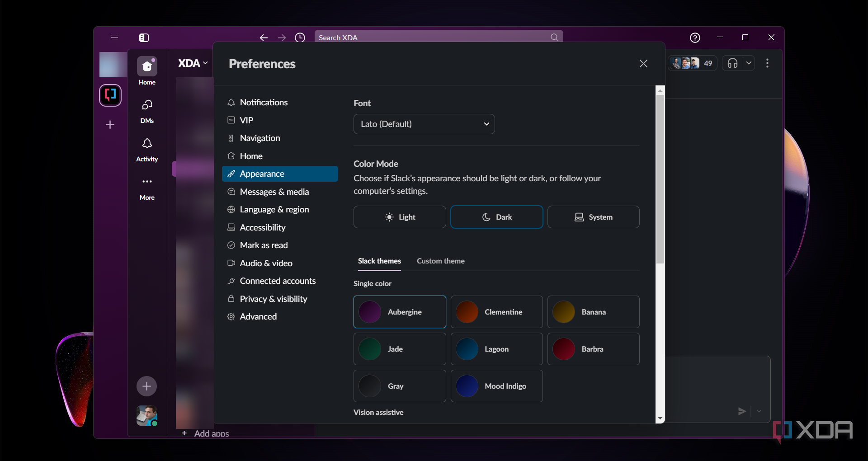Open the Font dropdown Lato (Default)
868x461 pixels.
(424, 124)
